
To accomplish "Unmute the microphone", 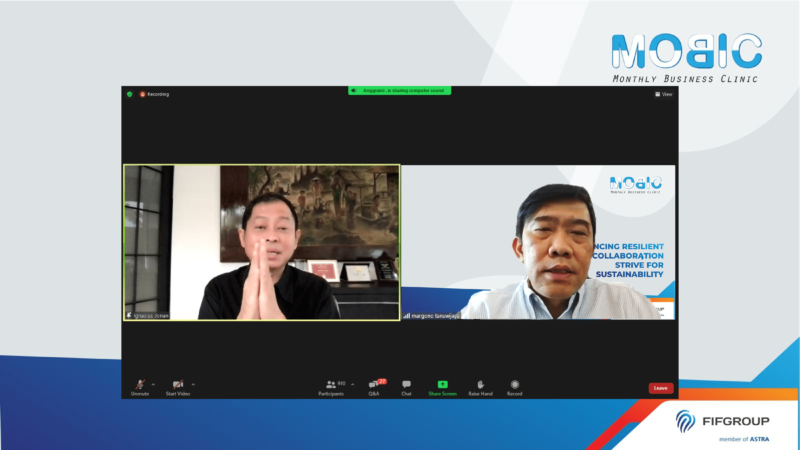I will click(139, 386).
